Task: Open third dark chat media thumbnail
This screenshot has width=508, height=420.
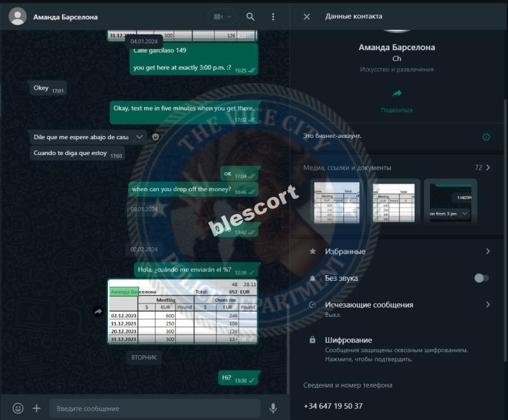Action: point(450,202)
